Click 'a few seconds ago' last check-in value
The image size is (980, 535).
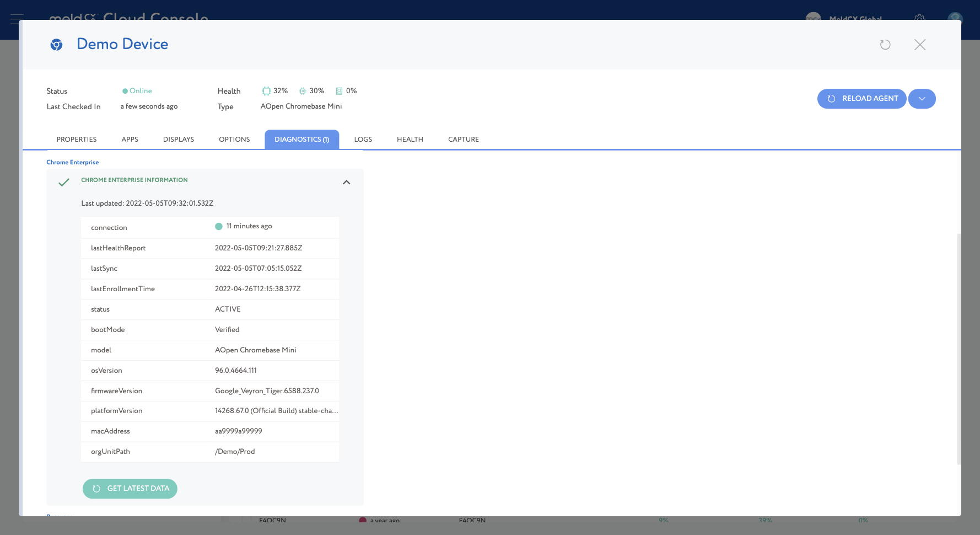[149, 106]
